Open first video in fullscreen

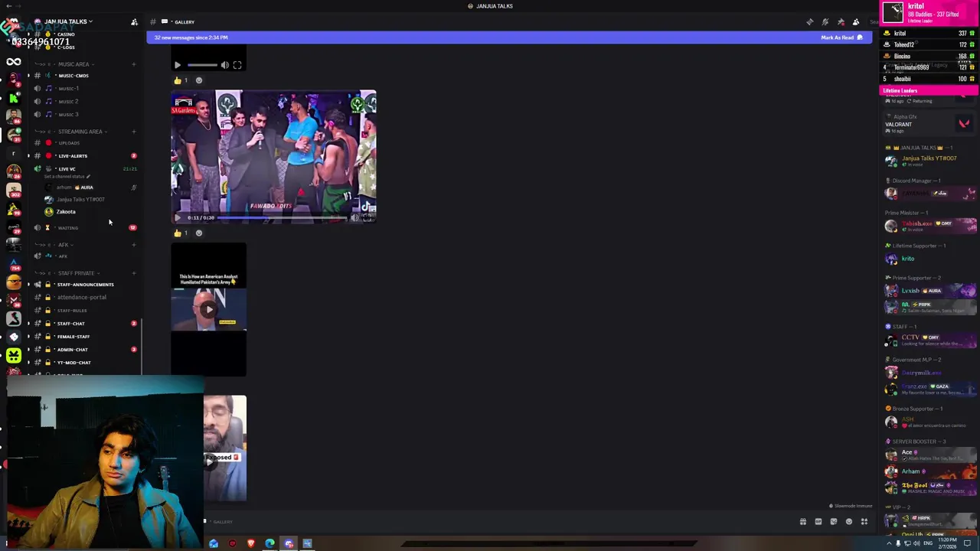[x=237, y=65]
